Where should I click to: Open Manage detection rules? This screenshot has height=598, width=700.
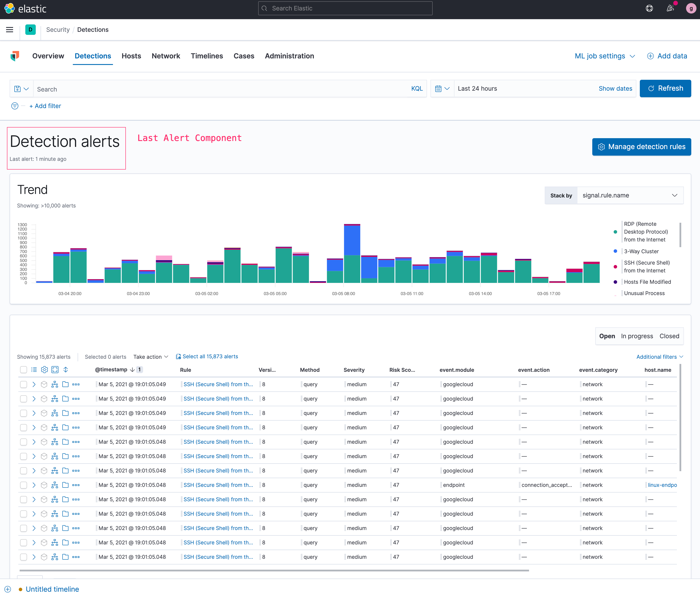(x=642, y=147)
